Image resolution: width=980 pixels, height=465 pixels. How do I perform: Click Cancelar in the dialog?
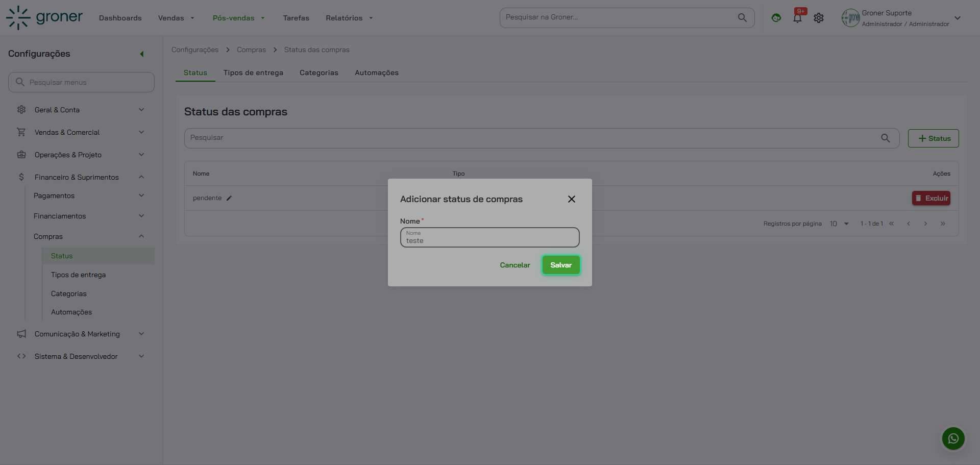tap(514, 265)
